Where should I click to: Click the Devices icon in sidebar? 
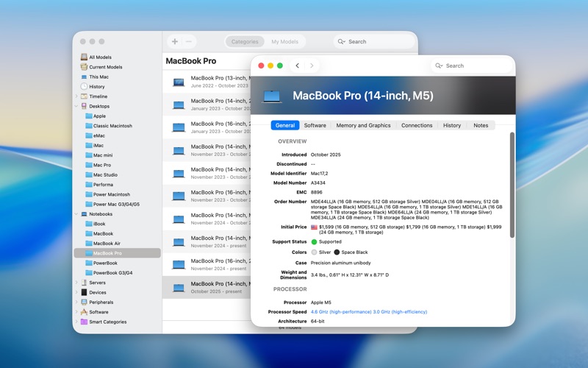click(x=84, y=292)
